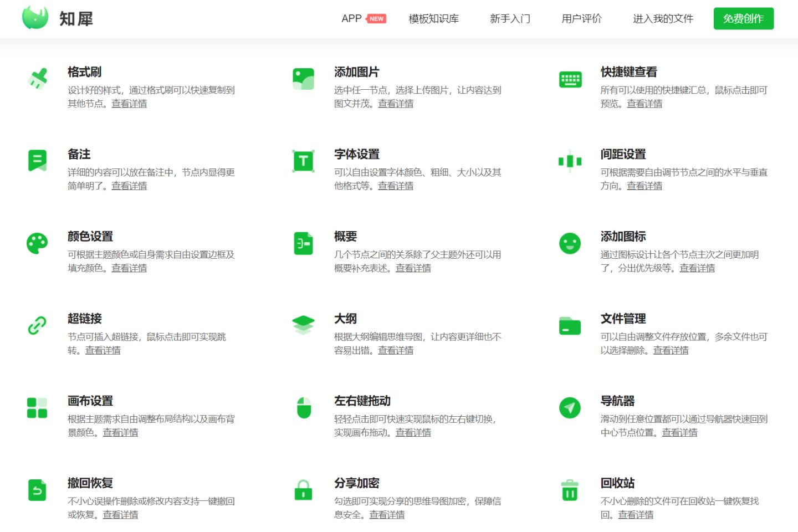
Task: Click the 撤回恢复 undo icon
Action: [37, 490]
